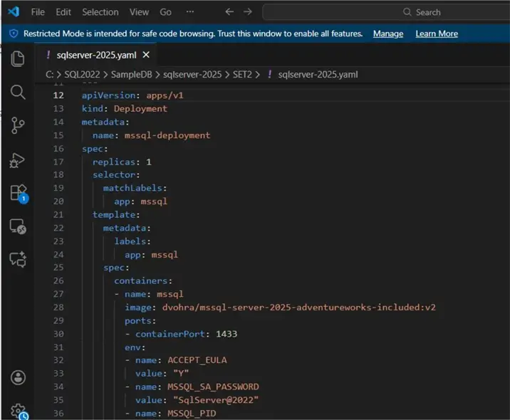Open the Edit menu
510x420 pixels.
(x=63, y=12)
